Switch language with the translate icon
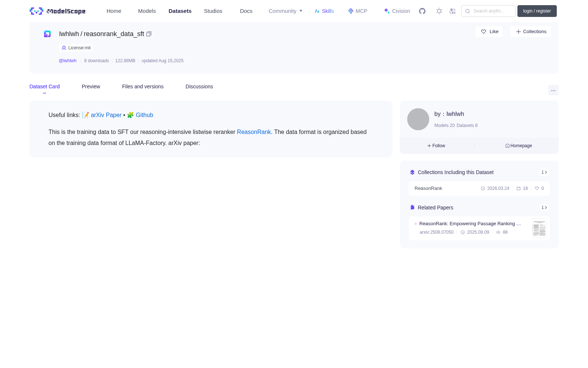Image resolution: width=588 pixels, height=368 pixels. pos(452,11)
